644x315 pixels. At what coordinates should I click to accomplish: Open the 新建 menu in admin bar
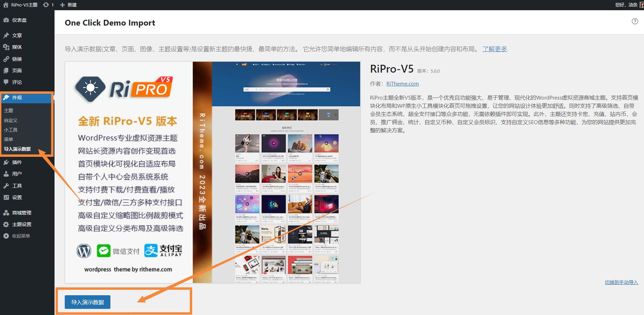pyautogui.click(x=69, y=5)
